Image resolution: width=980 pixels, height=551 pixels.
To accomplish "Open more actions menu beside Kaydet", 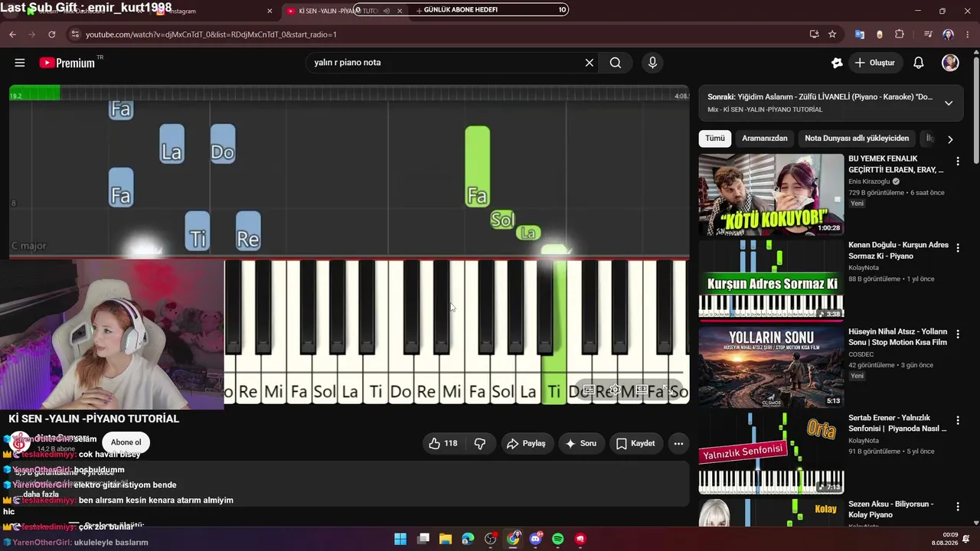I will tap(678, 443).
